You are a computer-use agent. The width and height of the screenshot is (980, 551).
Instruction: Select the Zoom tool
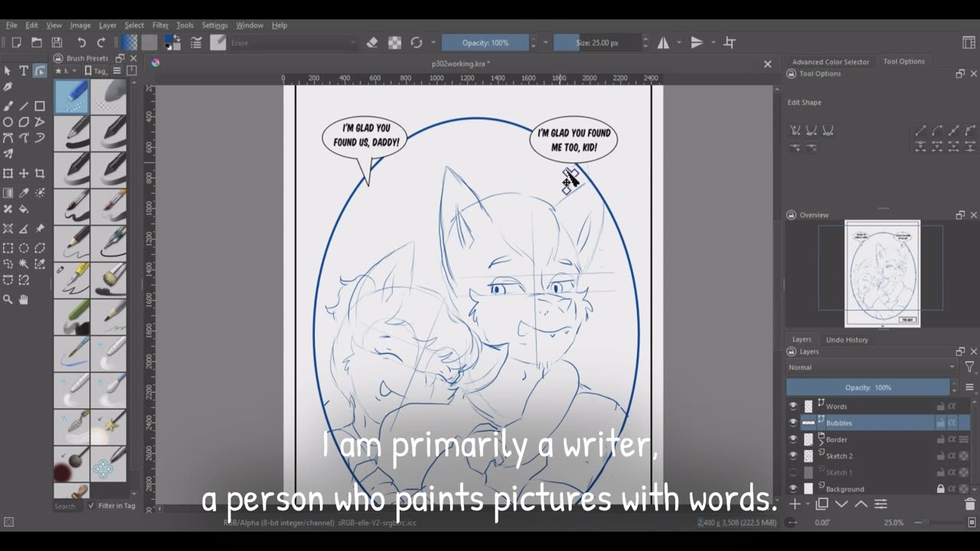click(x=8, y=300)
